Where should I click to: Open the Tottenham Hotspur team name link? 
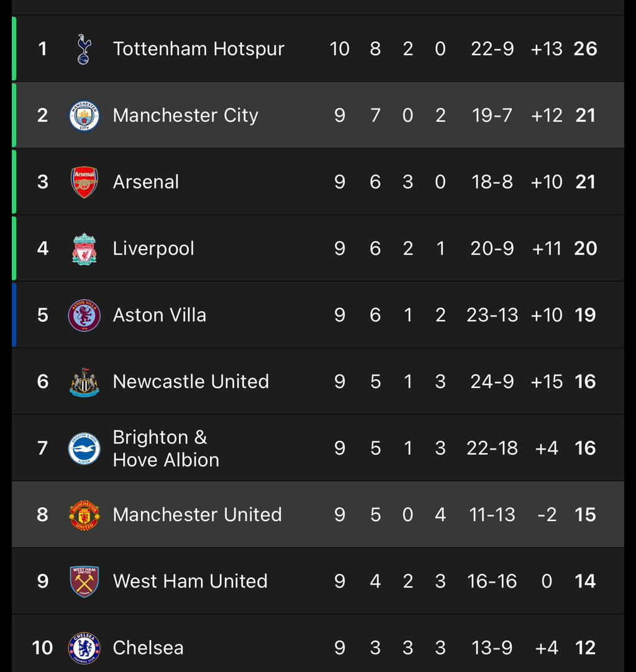point(199,49)
